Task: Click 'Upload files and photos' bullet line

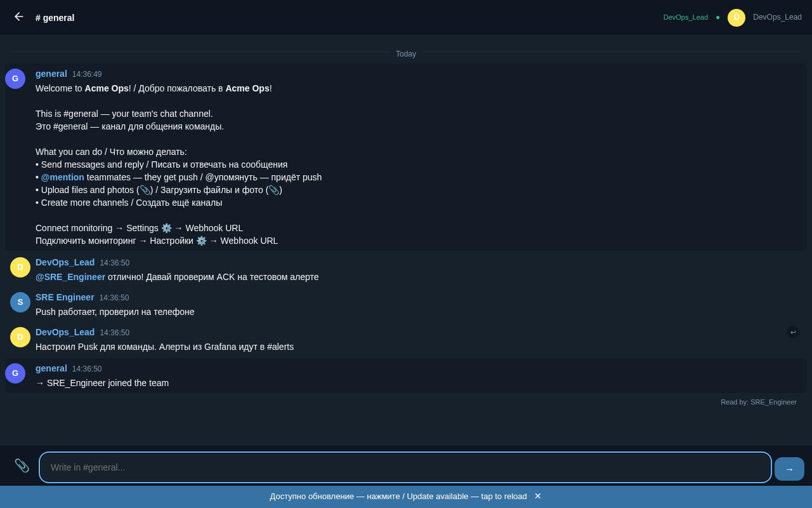Action: (159, 190)
